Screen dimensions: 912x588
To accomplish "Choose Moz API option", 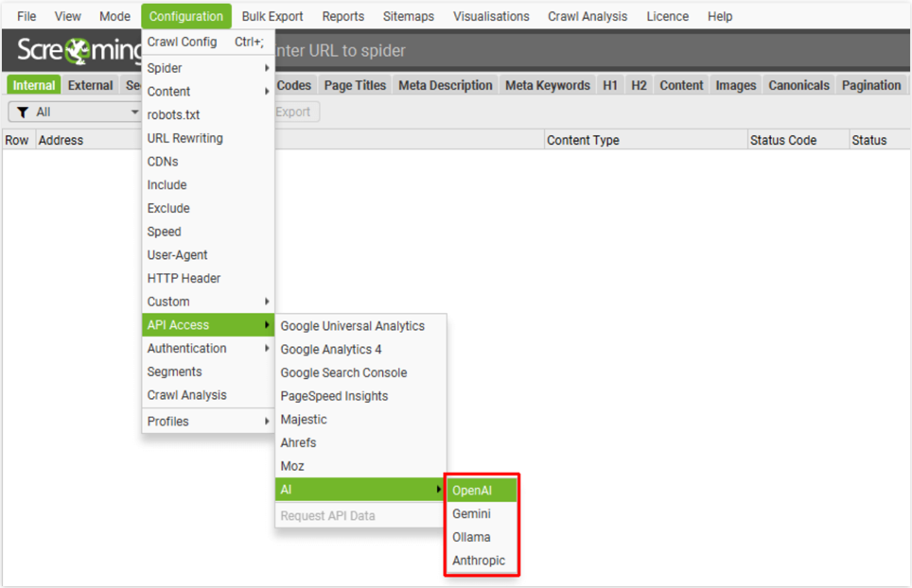I will (360, 466).
